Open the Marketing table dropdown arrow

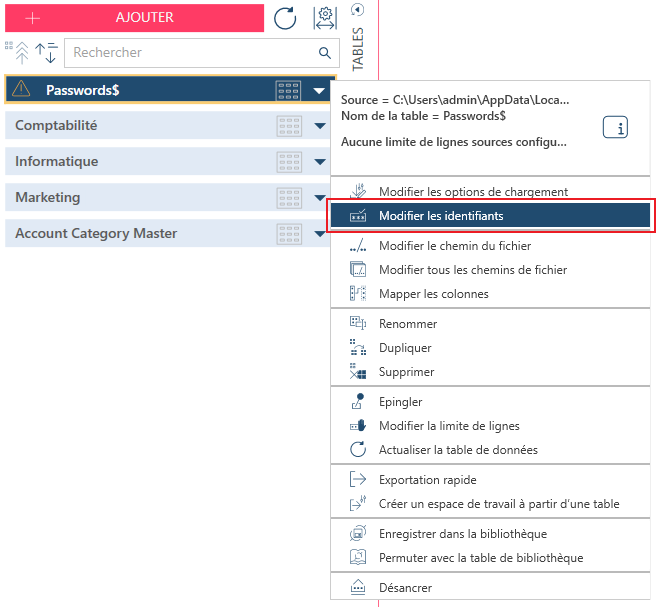pyautogui.click(x=320, y=198)
